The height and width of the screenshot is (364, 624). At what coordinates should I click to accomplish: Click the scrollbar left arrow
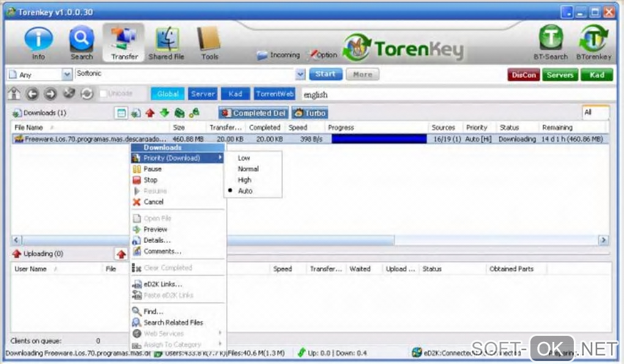[16, 240]
